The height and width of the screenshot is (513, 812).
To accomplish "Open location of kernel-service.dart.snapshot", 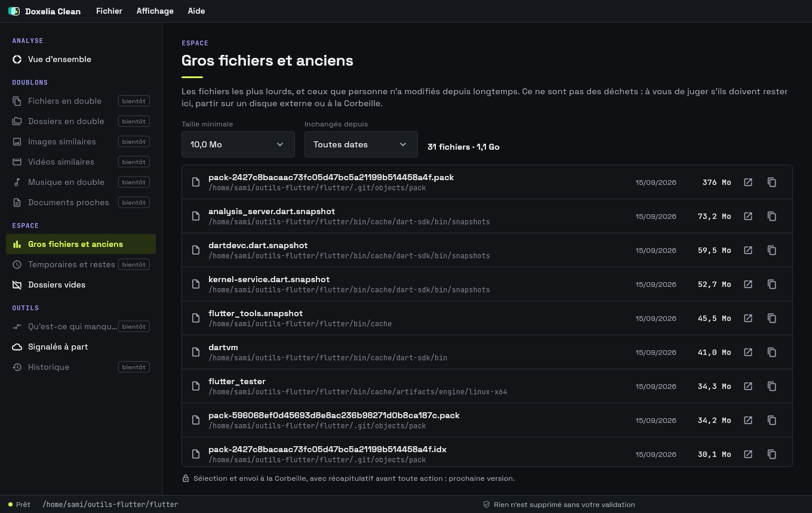I will pyautogui.click(x=748, y=284).
